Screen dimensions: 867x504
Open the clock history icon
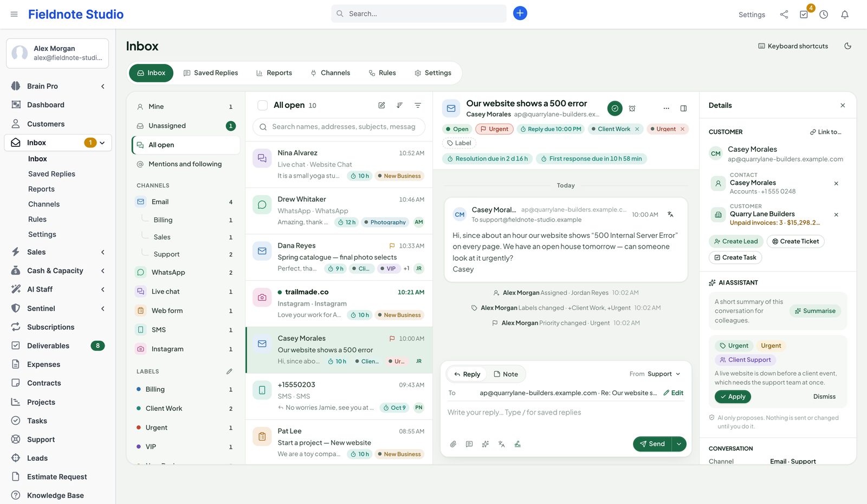pos(824,15)
